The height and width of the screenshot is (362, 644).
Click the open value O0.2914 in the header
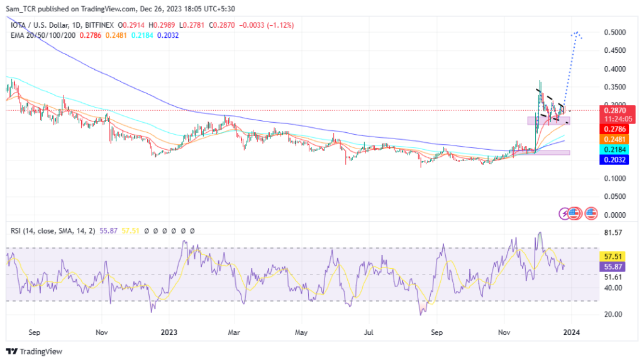point(131,25)
